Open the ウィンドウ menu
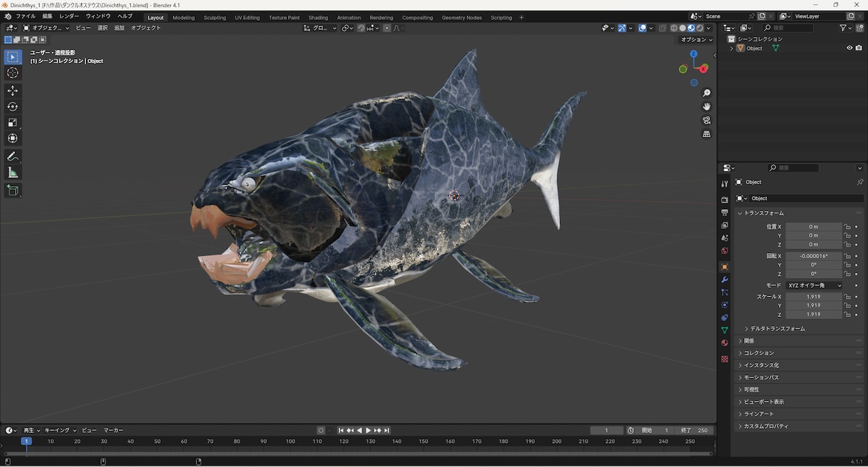 tap(98, 16)
